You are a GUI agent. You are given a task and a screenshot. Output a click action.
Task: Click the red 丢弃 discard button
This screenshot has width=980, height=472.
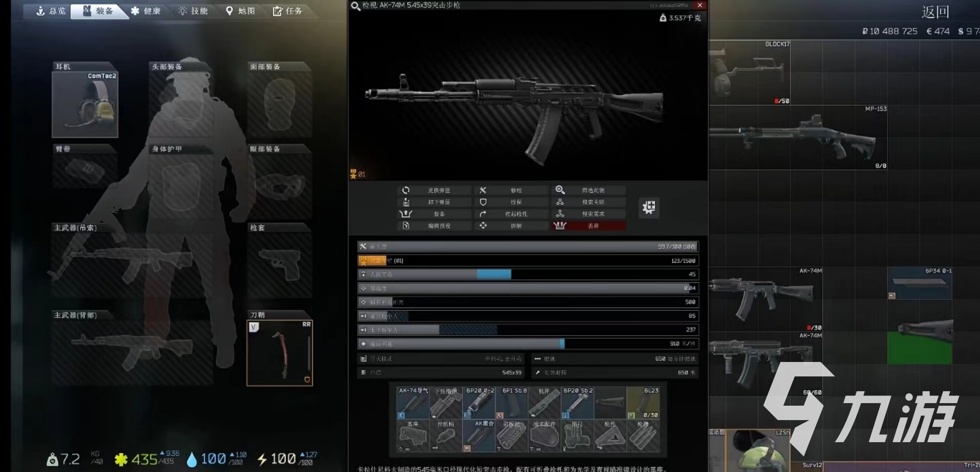tap(589, 226)
